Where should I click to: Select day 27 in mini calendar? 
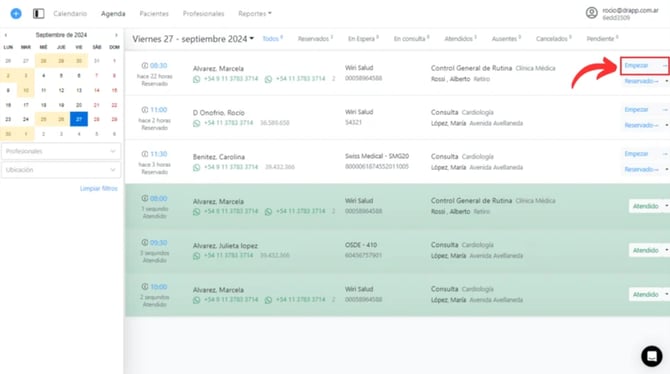pos(79,119)
